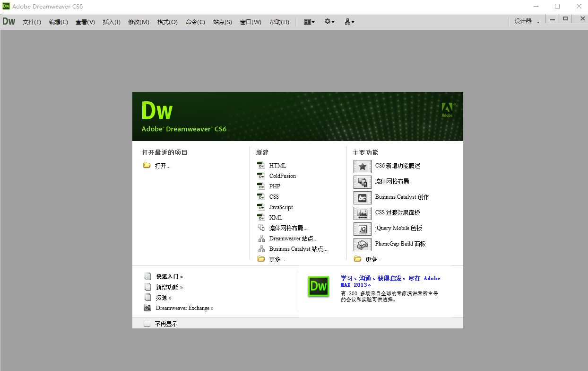Click the ColdFusion text link
Viewport: 588px width, 371px height.
(x=283, y=176)
